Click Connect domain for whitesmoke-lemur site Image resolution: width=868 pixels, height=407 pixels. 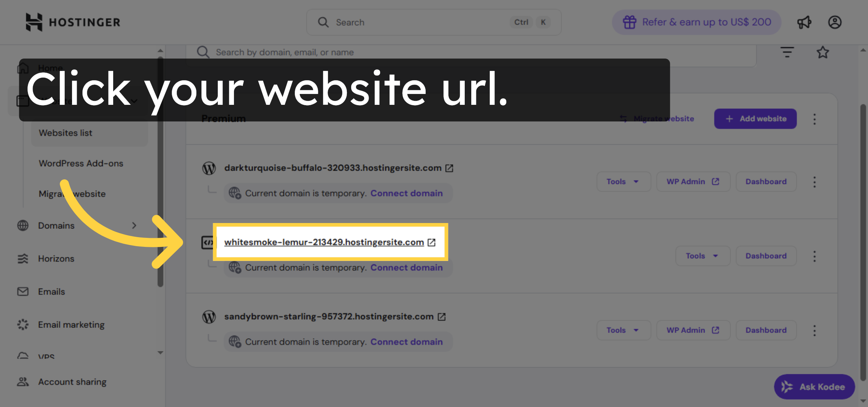click(x=407, y=267)
